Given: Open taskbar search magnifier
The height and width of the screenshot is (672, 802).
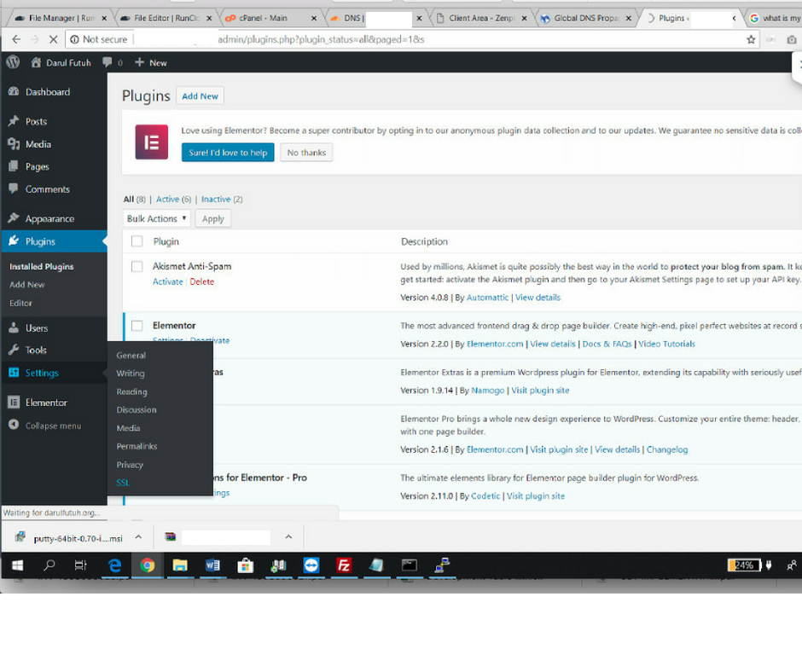Looking at the screenshot, I should point(49,565).
